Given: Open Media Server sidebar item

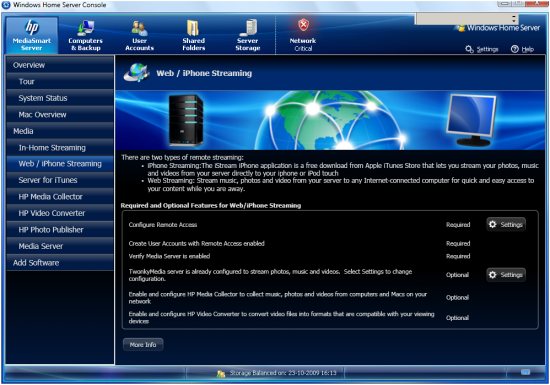Looking at the screenshot, I should 60,246.
